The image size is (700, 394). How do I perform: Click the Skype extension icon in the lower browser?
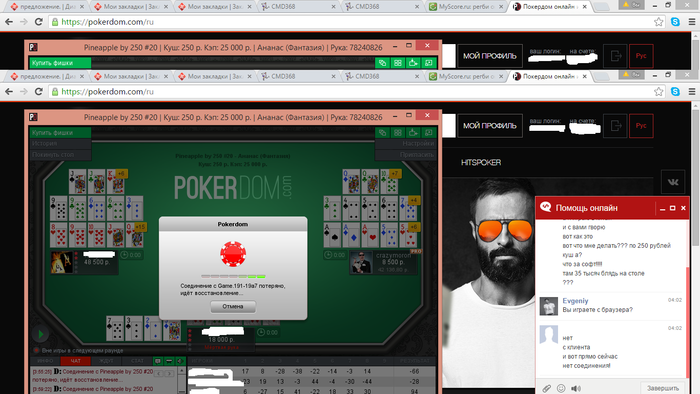click(675, 91)
